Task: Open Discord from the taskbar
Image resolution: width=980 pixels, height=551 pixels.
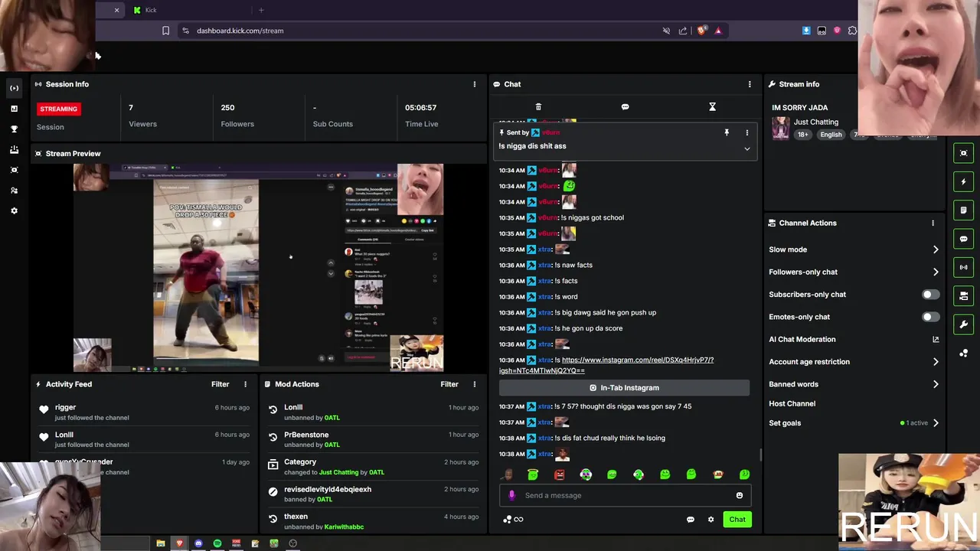Action: pyautogui.click(x=198, y=543)
